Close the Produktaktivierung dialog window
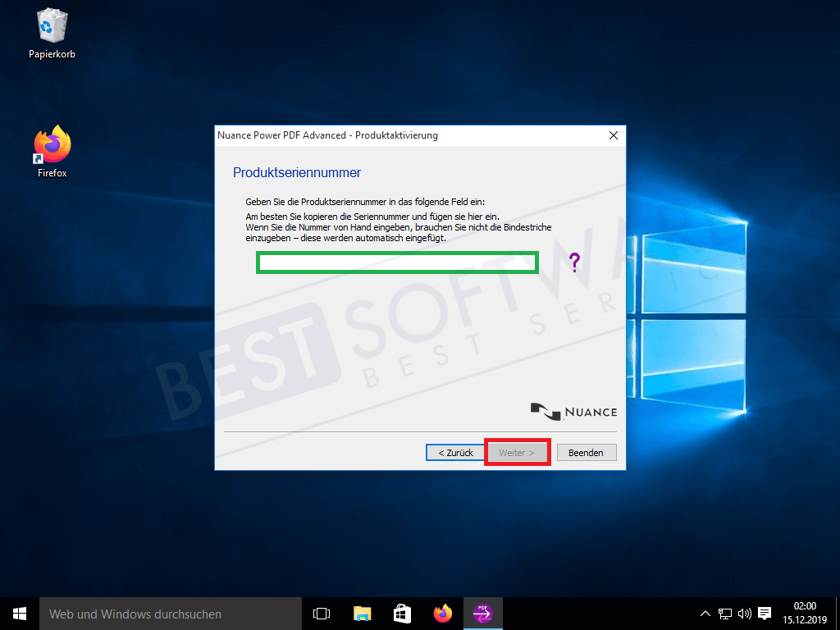This screenshot has height=630, width=840. [x=613, y=135]
